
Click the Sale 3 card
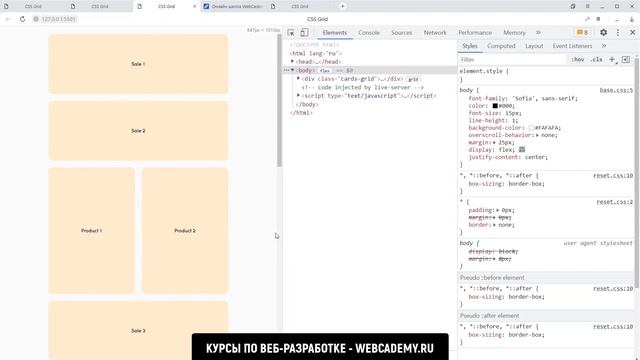coord(138,330)
